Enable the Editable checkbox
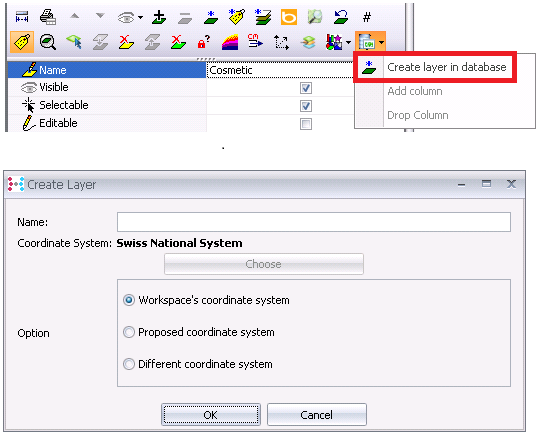Viewport: 539px width, 435px height. (x=306, y=124)
